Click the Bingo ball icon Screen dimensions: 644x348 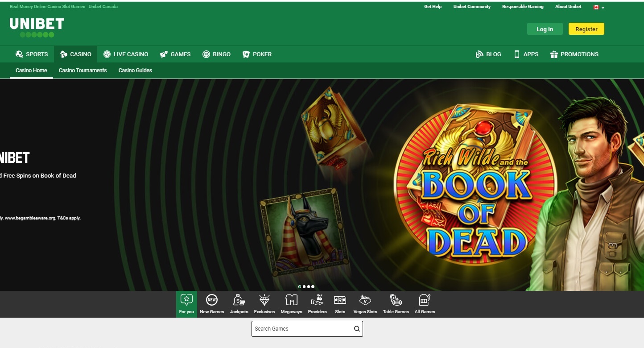(x=206, y=54)
